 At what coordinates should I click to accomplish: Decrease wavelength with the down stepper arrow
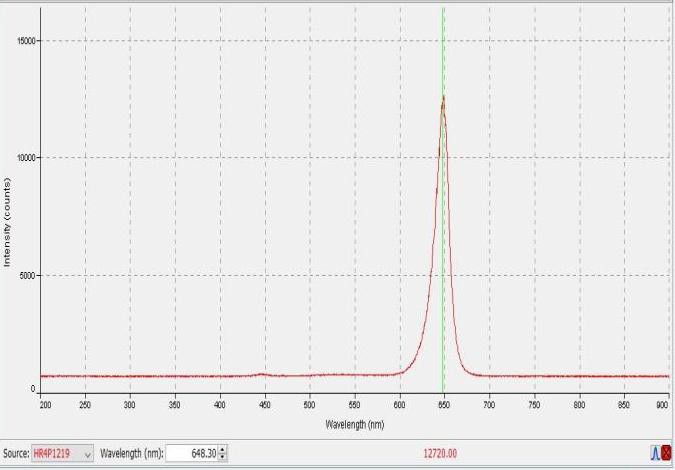[x=222, y=457]
